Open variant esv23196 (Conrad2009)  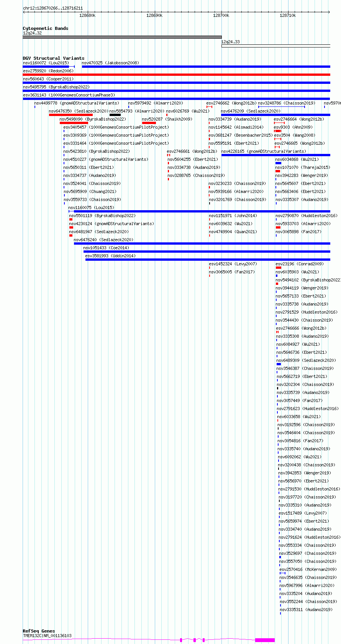[x=300, y=264]
